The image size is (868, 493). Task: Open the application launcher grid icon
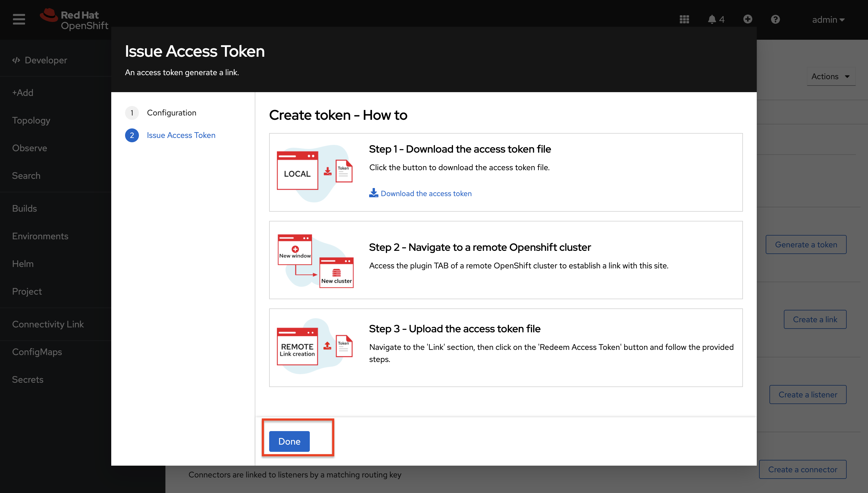coord(684,20)
